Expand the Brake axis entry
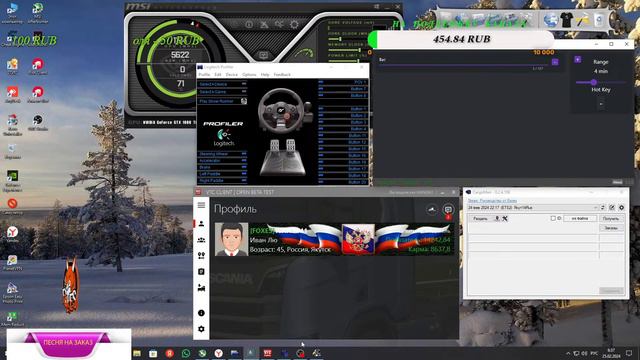Screen dimensions: 640x360 (222, 167)
